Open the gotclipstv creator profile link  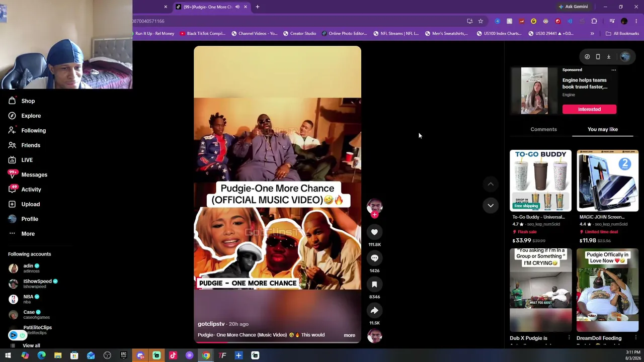[211, 324]
